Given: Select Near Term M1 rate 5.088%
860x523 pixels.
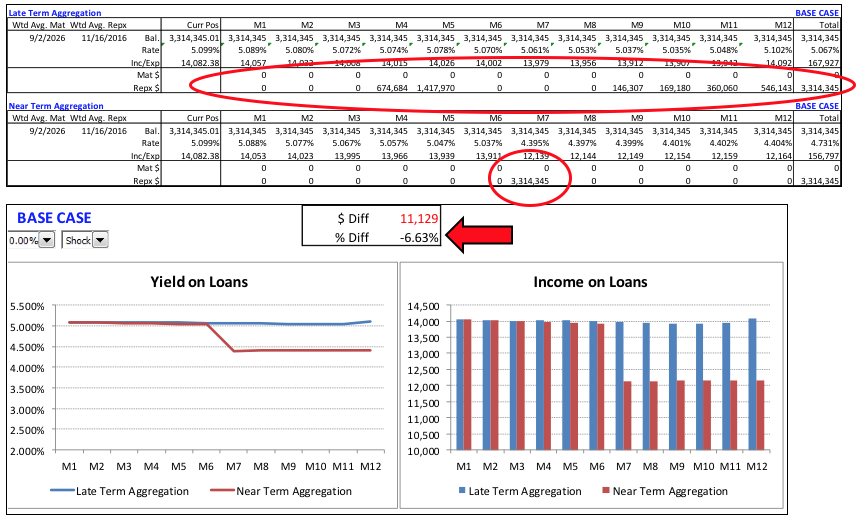Looking at the screenshot, I should (252, 143).
